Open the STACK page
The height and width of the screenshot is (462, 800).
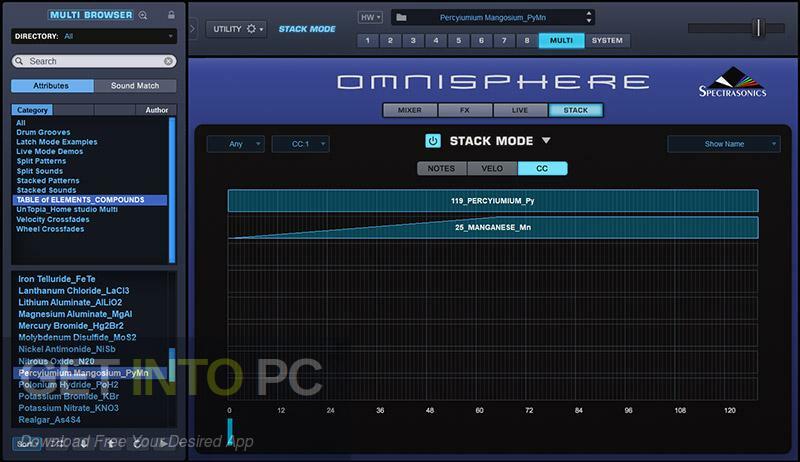576,110
